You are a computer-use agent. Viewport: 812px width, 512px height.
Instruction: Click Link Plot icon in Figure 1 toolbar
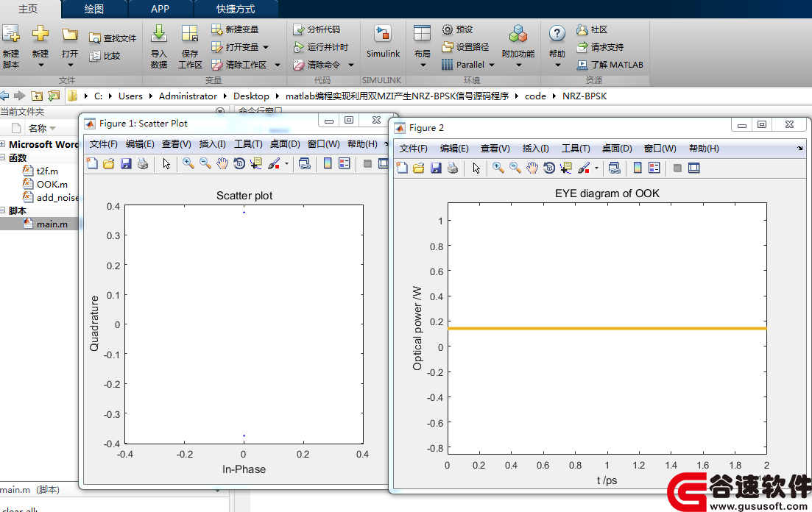[305, 163]
